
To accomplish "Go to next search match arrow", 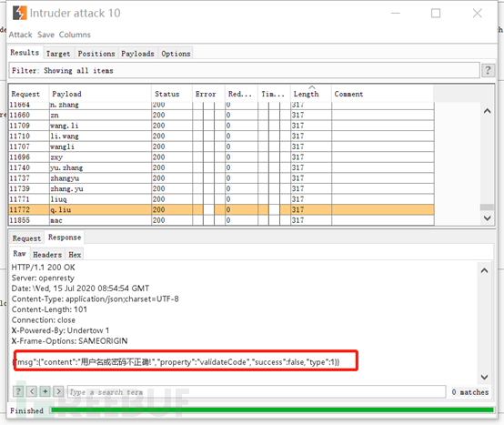I will [x=58, y=391].
